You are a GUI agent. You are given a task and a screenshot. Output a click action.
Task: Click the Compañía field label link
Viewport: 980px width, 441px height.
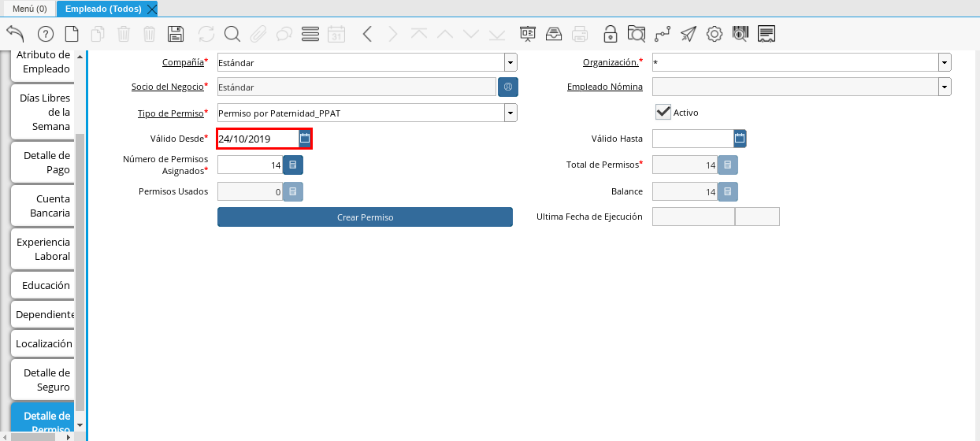pos(183,62)
